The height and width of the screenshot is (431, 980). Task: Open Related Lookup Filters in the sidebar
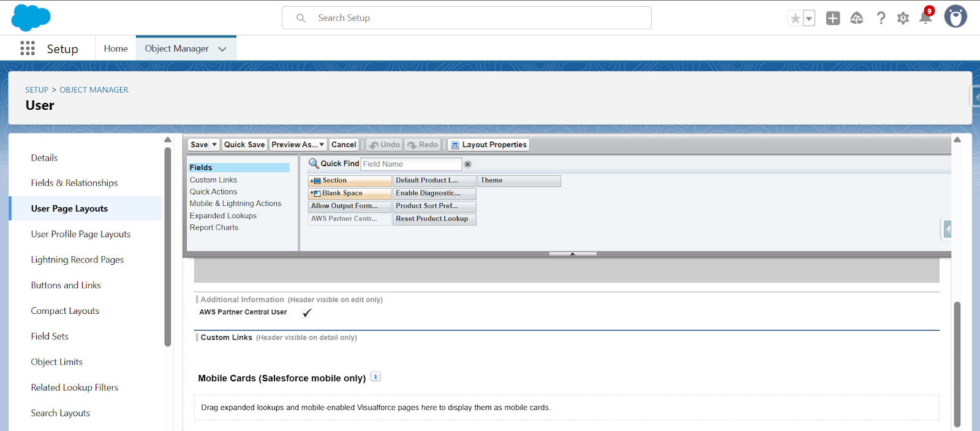point(75,387)
